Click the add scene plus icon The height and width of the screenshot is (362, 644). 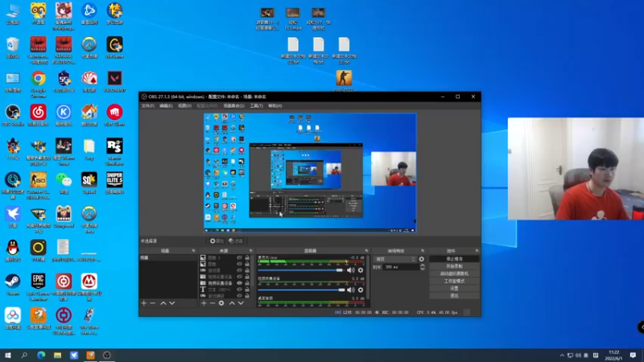[x=144, y=303]
